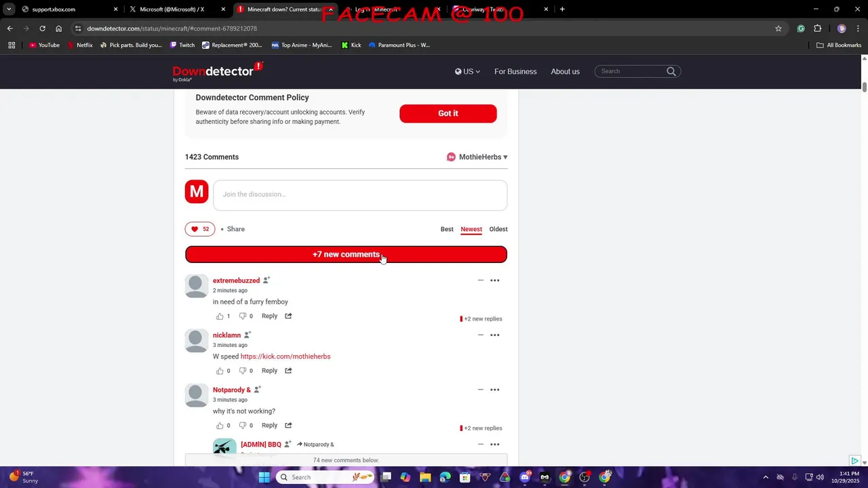Collapse extremebuzzed's comment thread

(x=480, y=280)
